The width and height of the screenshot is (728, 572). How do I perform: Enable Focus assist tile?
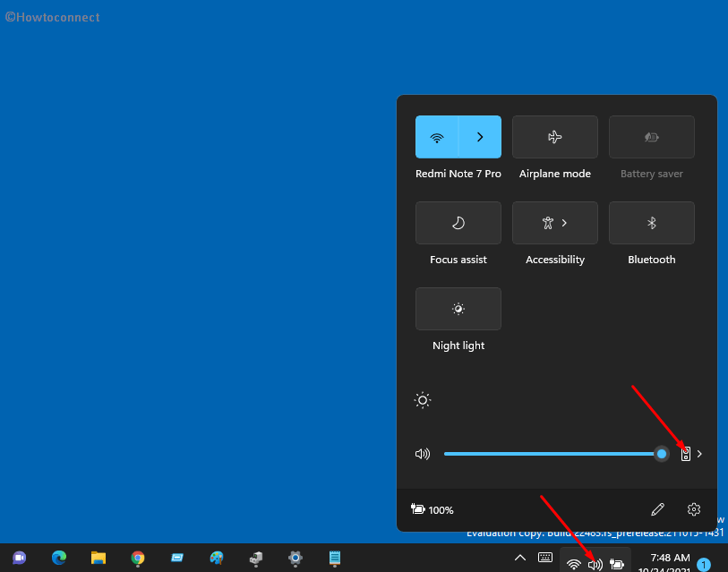point(458,223)
